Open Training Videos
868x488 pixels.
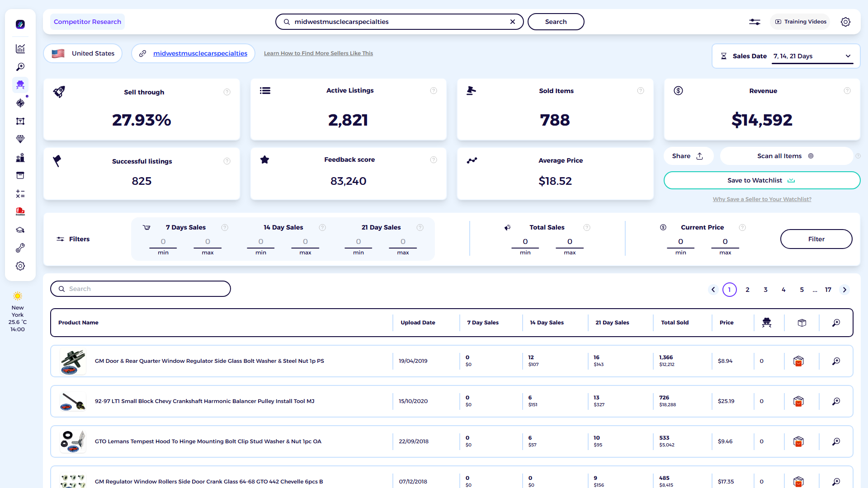[800, 22]
